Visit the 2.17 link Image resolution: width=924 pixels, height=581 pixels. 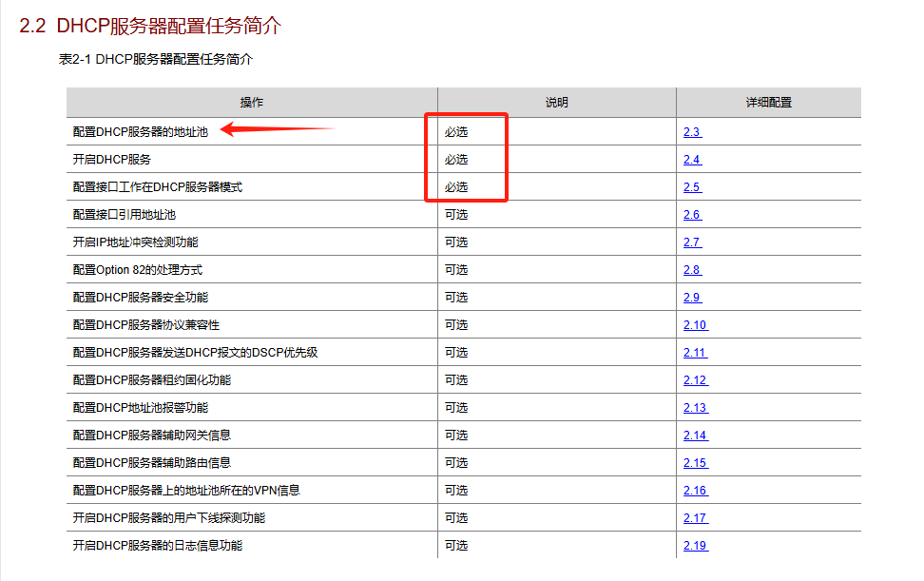click(695, 518)
